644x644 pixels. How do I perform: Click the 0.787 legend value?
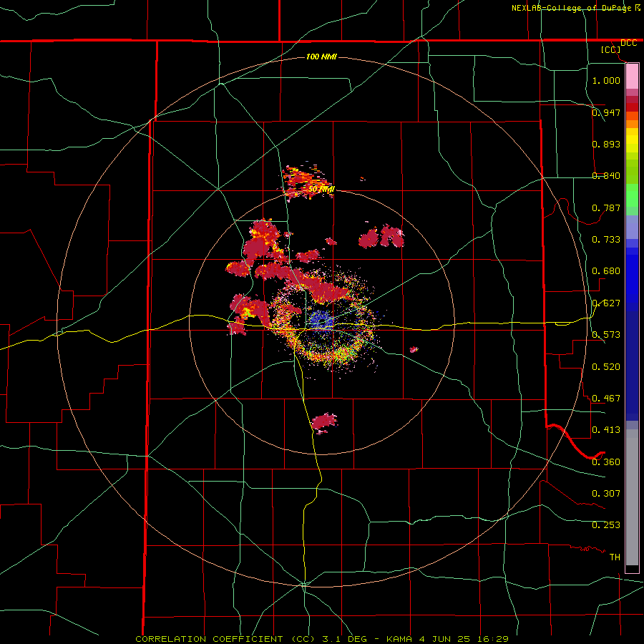coord(606,208)
